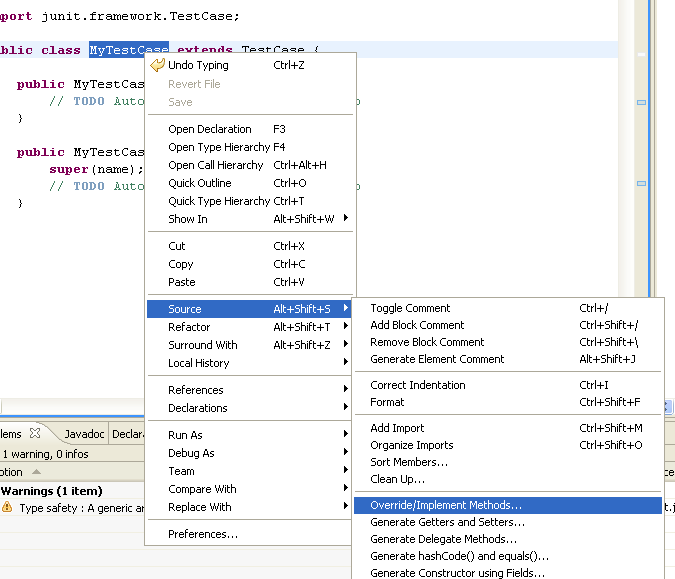Select the Type safety warning row
The height and width of the screenshot is (579, 675).
click(72, 508)
